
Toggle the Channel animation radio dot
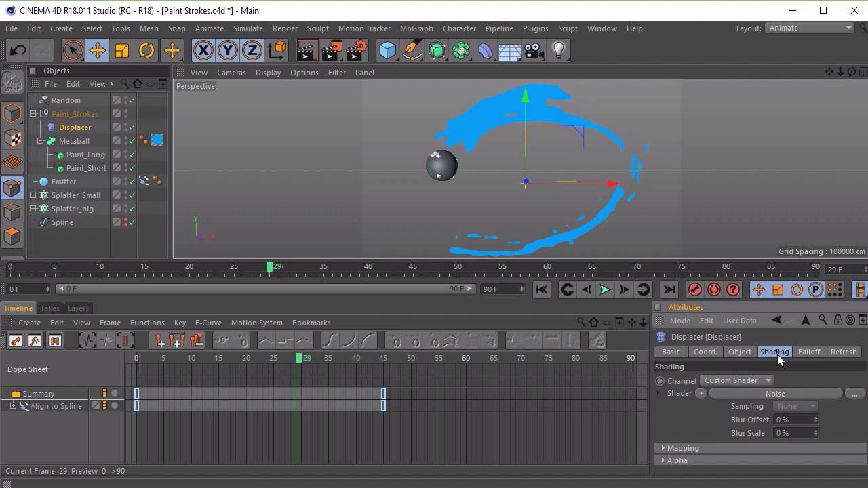pyautogui.click(x=660, y=381)
